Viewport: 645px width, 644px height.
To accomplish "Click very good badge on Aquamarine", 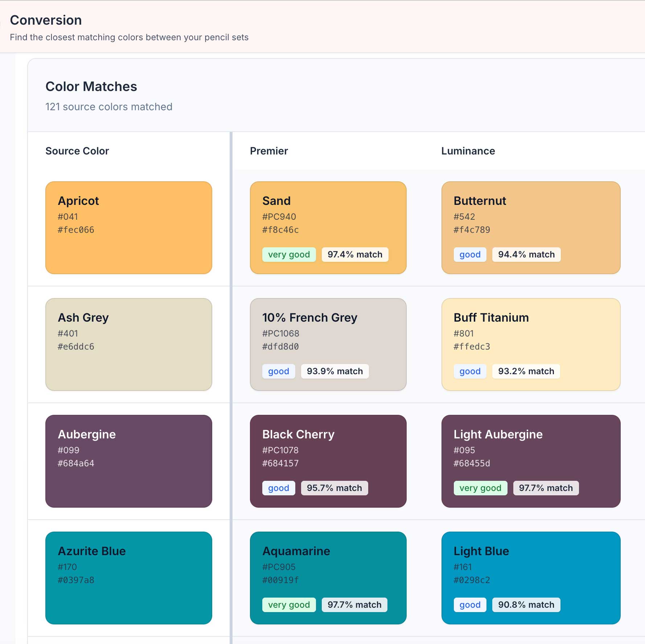I will (x=289, y=605).
